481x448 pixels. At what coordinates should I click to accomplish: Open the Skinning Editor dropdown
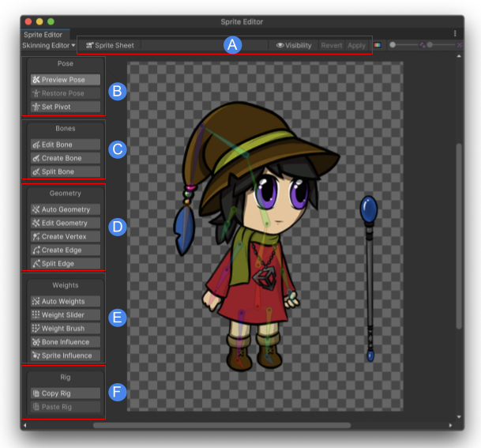click(48, 46)
